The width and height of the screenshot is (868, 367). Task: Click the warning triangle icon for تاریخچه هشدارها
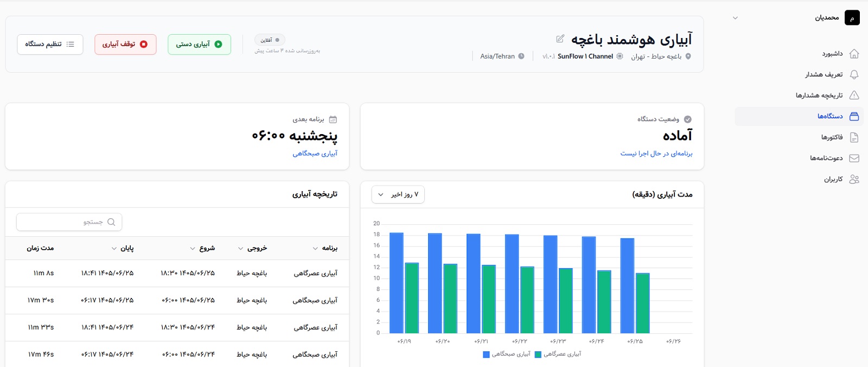point(854,95)
